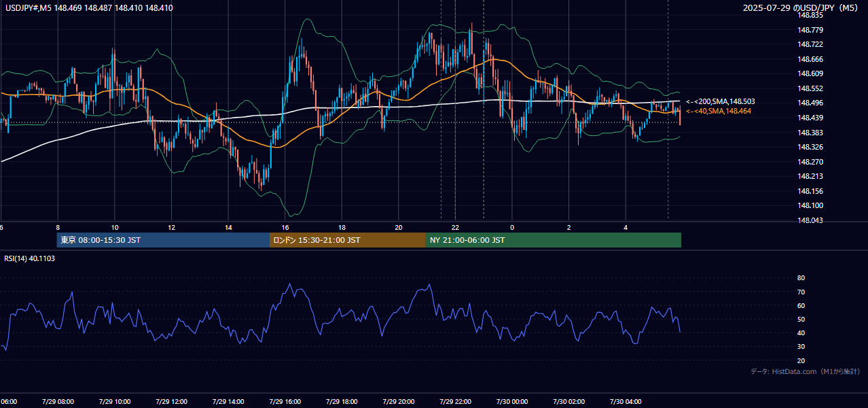
Task: Click the 7/30 00:00 bottom time label
Action: (512, 401)
